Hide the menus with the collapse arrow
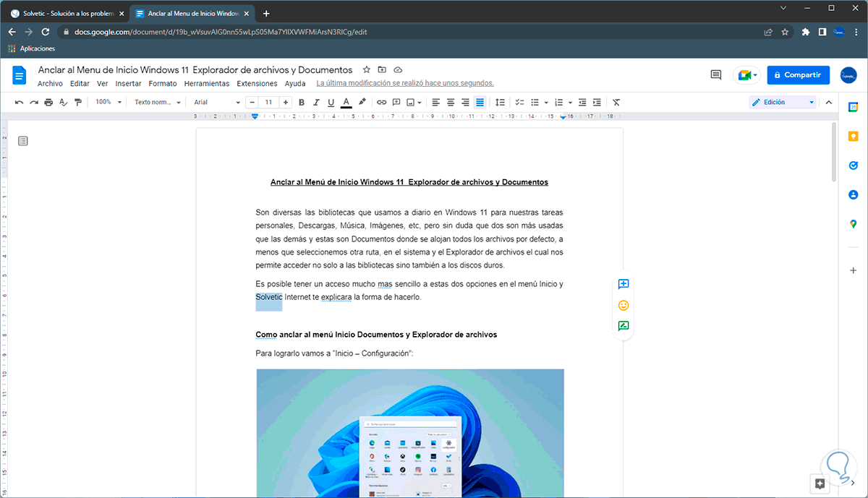Image resolution: width=868 pixels, height=498 pixels. point(830,103)
